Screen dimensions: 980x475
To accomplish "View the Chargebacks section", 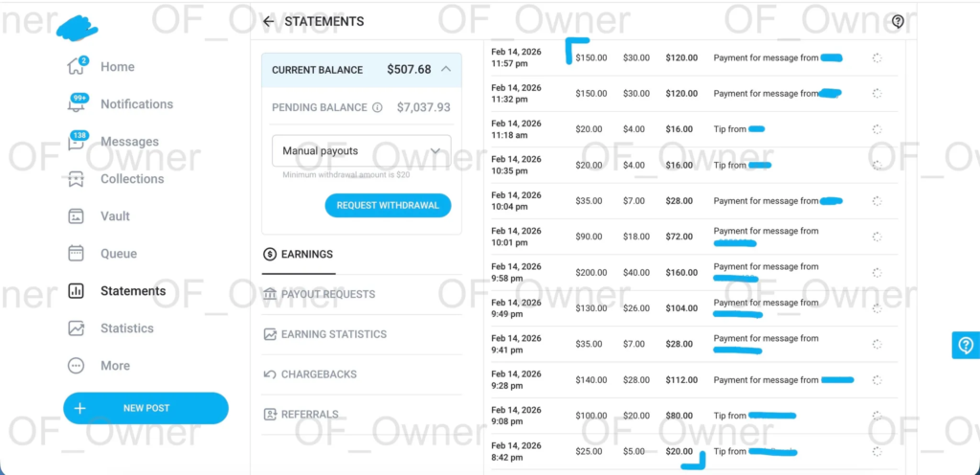I will click(310, 374).
